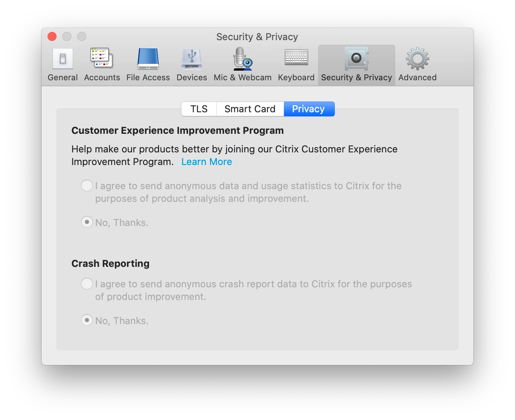Open the File Access drive icon
Screen dimensions: 515x420
pyautogui.click(x=148, y=59)
